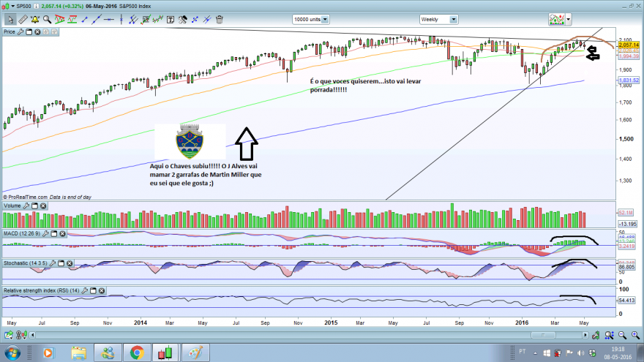644x362 pixels.
Task: Open Stochastic indicator wrench settings
Action: point(53,263)
